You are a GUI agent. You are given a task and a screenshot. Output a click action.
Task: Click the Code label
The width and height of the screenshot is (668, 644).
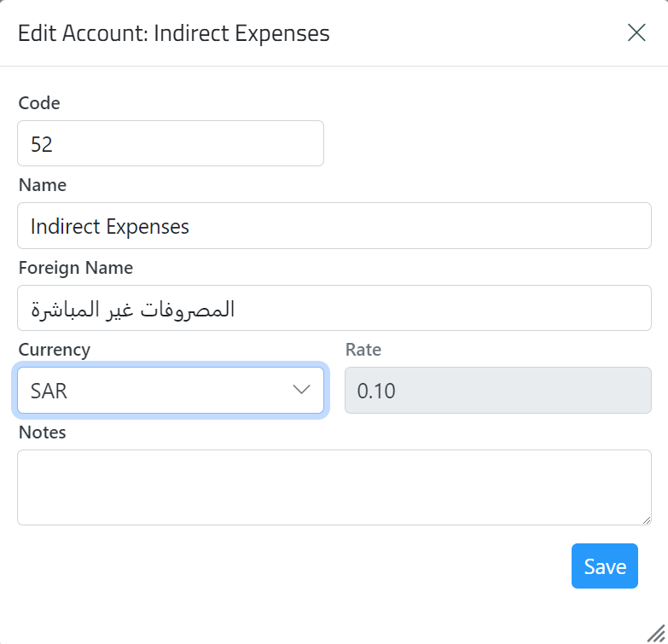tap(39, 103)
